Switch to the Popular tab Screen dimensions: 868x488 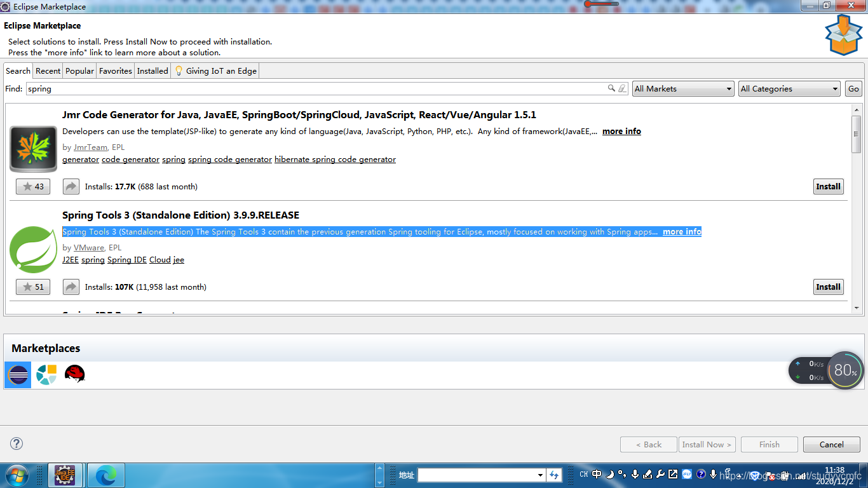point(79,71)
